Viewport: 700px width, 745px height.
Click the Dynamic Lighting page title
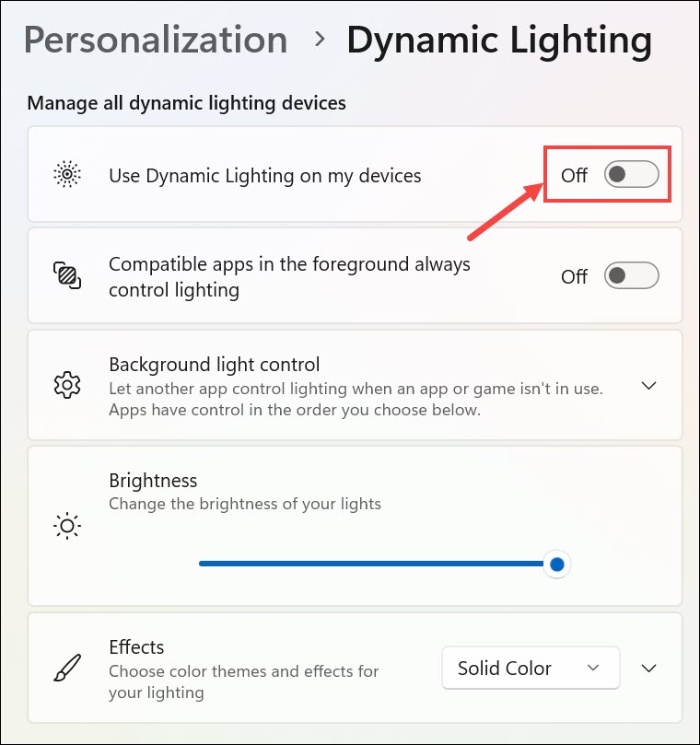498,41
